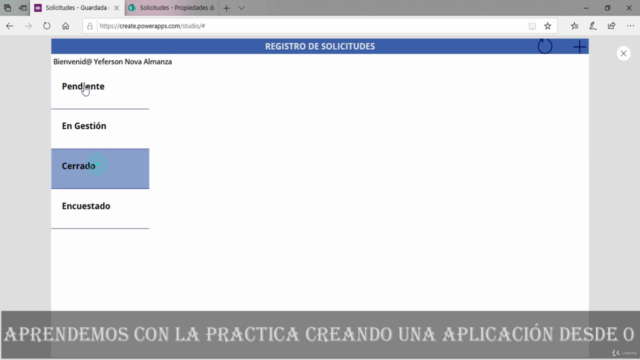Expand the tab list chevron
Viewport: 640px width, 360px height.
(x=242, y=8)
